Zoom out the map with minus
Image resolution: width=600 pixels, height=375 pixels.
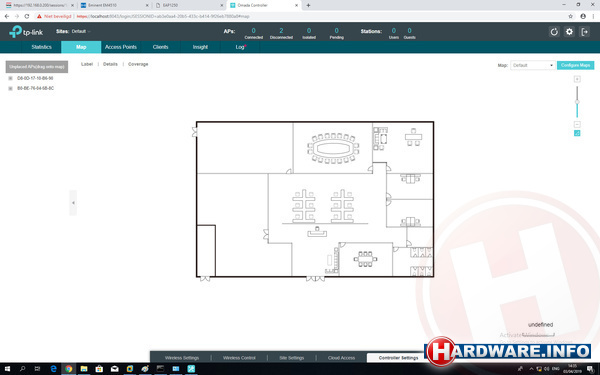click(x=577, y=124)
